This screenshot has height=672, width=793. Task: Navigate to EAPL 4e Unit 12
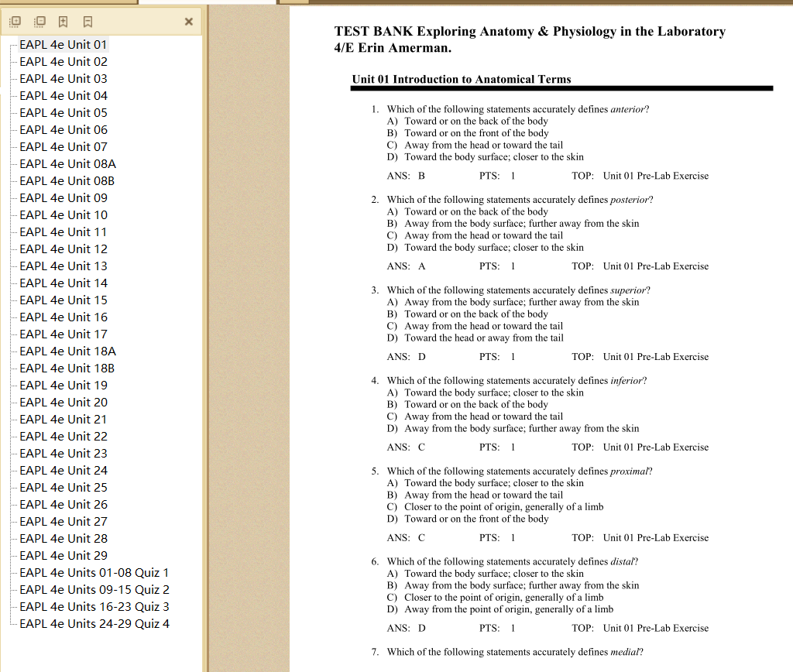click(x=64, y=249)
